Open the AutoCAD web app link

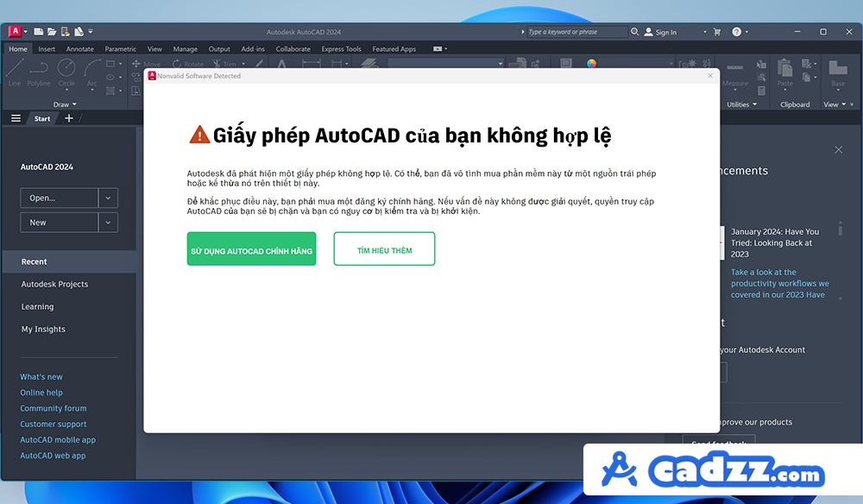tap(53, 456)
